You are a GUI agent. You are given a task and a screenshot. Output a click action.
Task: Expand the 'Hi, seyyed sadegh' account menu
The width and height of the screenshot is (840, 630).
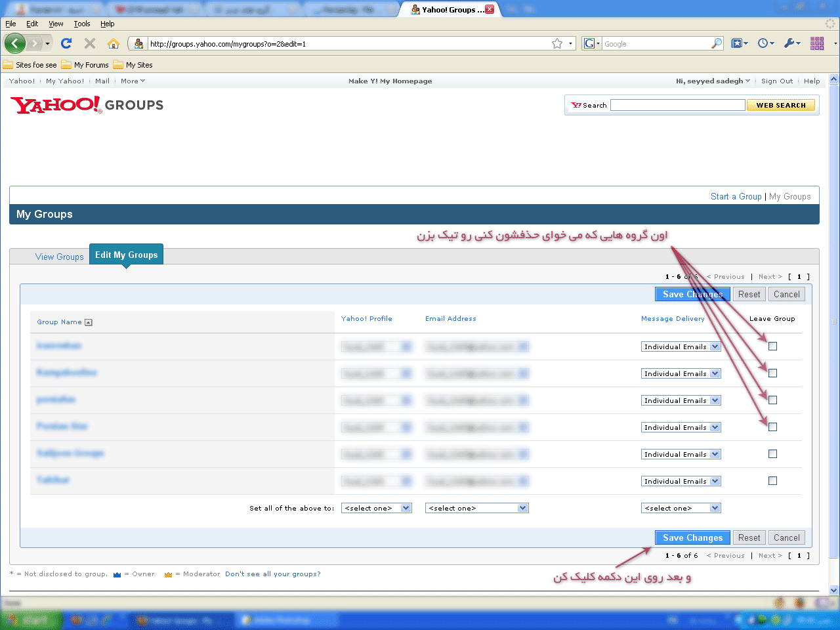[x=713, y=81]
